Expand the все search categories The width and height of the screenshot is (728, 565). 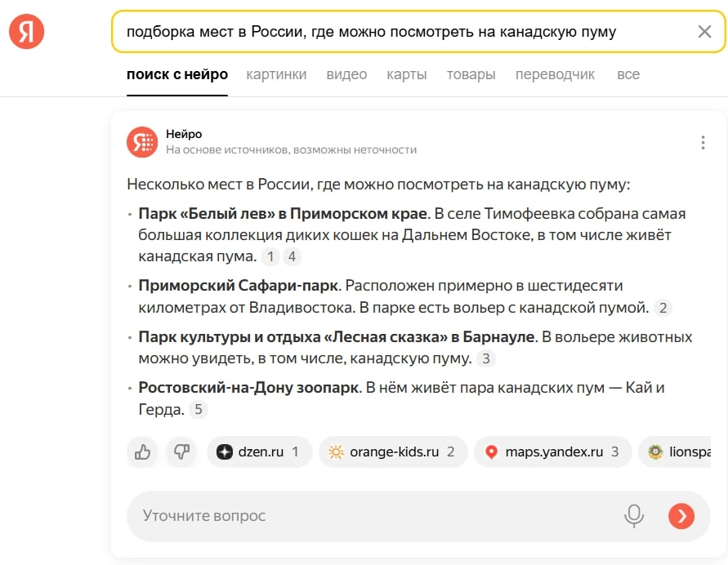(x=628, y=74)
